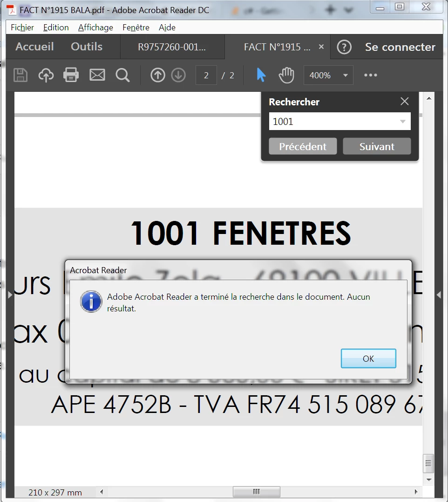Click the Précédent search button
Viewport: 448px width, 502px height.
pyautogui.click(x=303, y=146)
